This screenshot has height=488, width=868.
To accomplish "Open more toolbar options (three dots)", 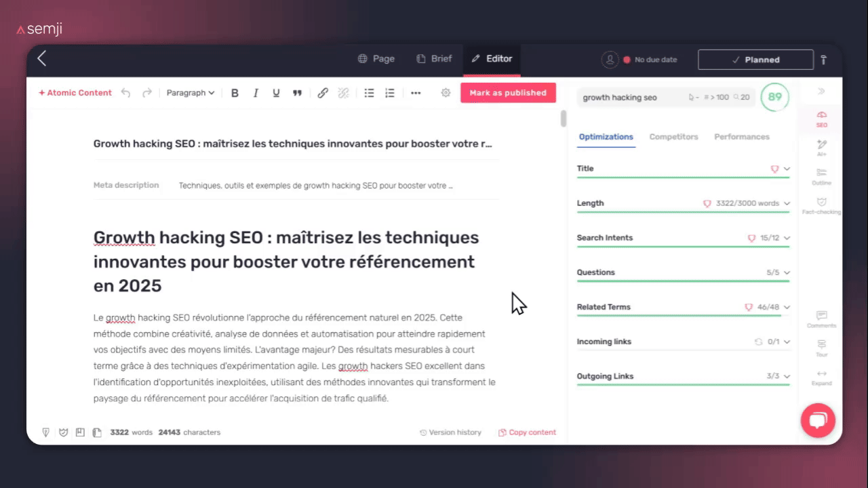I will [x=416, y=93].
